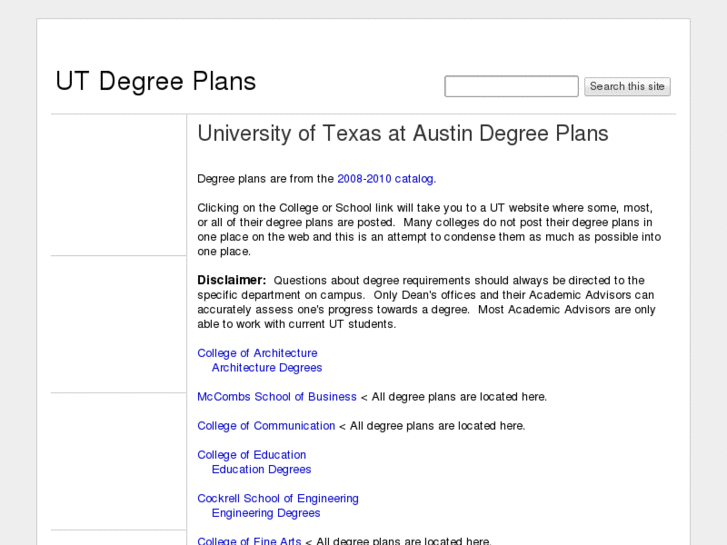727x545 pixels.
Task: Click the 'Clicking on the College' paragraph
Action: click(x=429, y=230)
